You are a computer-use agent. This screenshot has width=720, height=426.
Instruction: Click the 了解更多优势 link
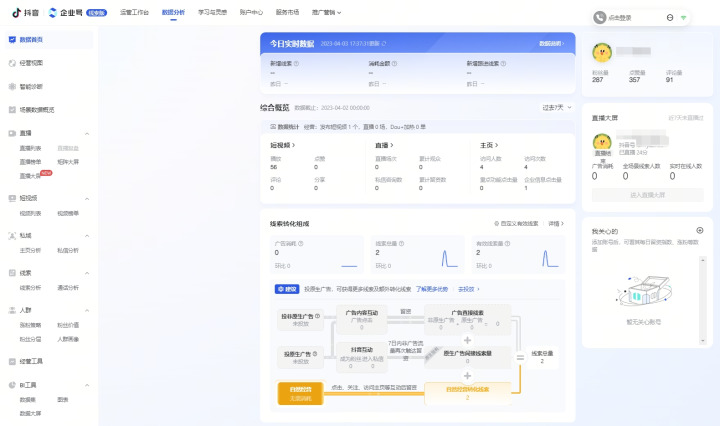coord(434,288)
